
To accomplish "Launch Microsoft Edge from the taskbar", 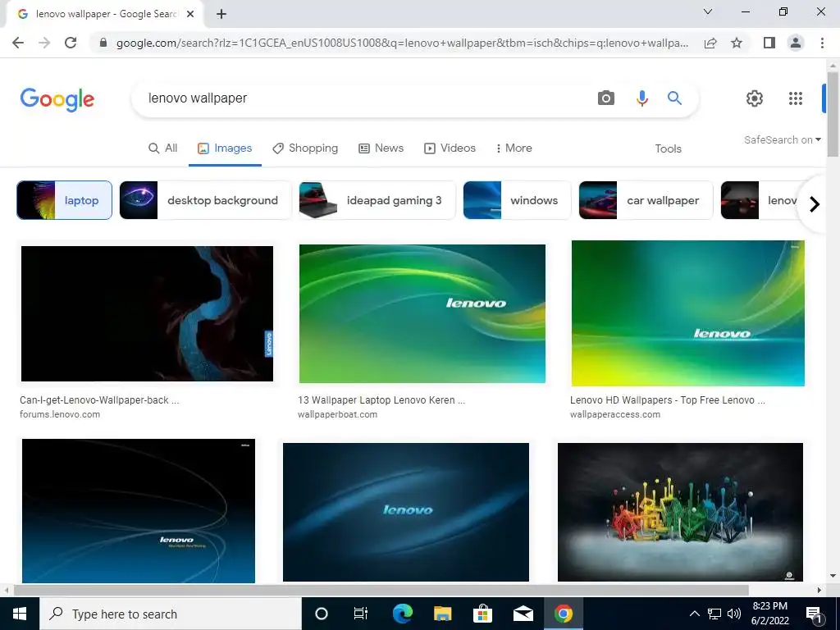I will pyautogui.click(x=402, y=614).
